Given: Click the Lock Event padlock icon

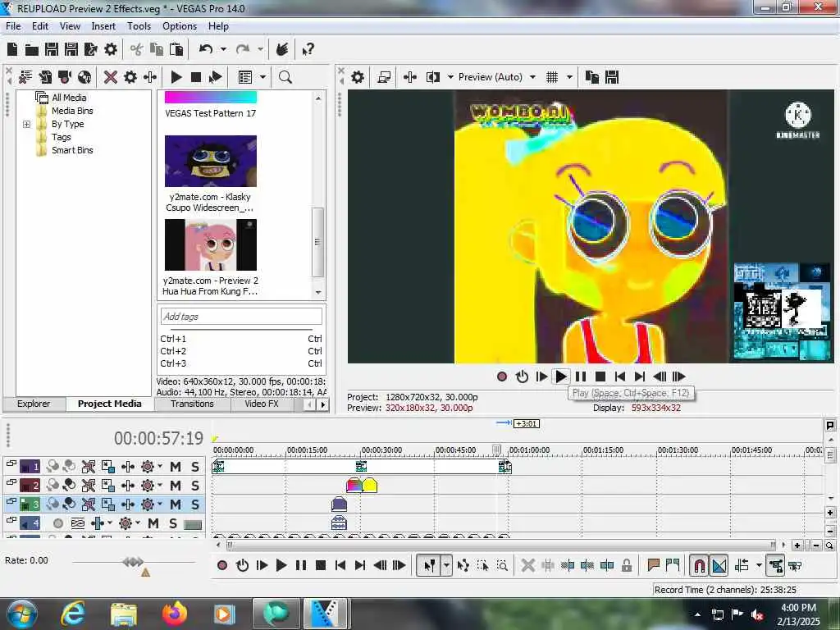Looking at the screenshot, I should pyautogui.click(x=626, y=565).
